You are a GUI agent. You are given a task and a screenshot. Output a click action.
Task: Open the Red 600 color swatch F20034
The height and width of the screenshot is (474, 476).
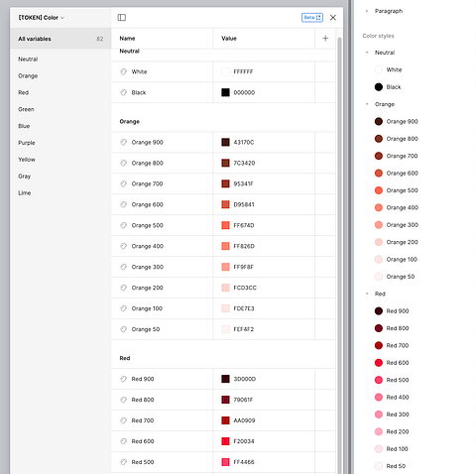coord(225,441)
